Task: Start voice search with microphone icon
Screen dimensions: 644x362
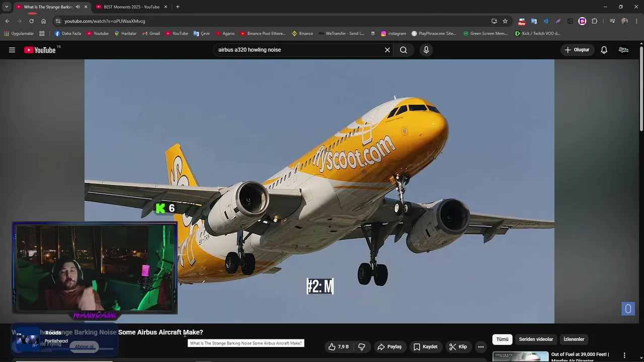Action: (x=426, y=50)
